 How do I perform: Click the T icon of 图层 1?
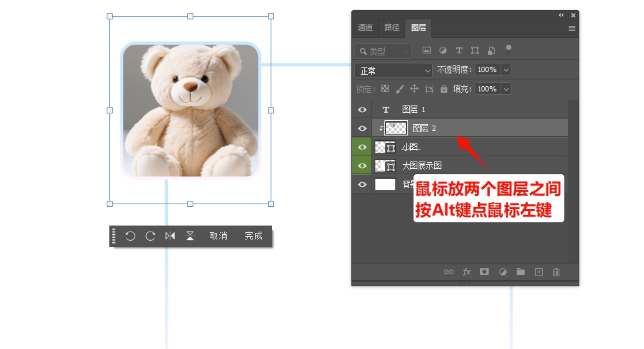pyautogui.click(x=385, y=109)
